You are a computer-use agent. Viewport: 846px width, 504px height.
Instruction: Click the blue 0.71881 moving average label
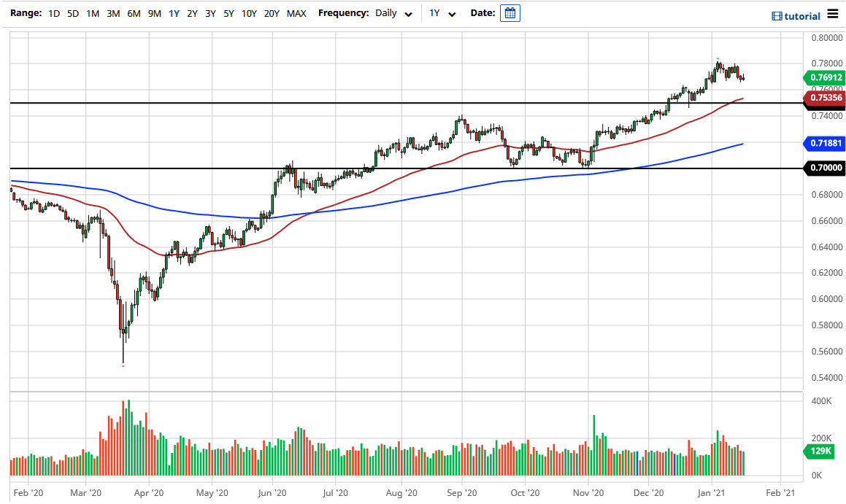[826, 144]
